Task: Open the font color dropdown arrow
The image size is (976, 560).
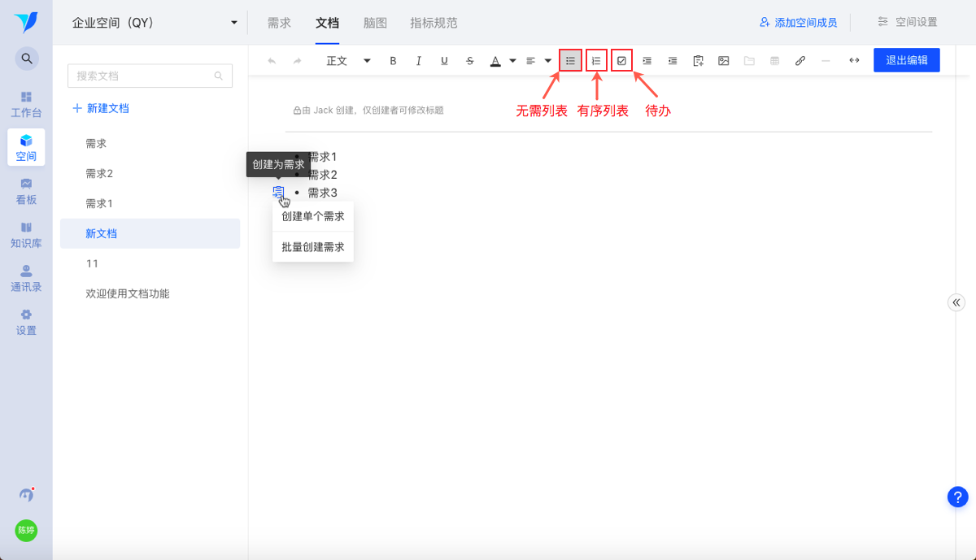Action: (512, 61)
